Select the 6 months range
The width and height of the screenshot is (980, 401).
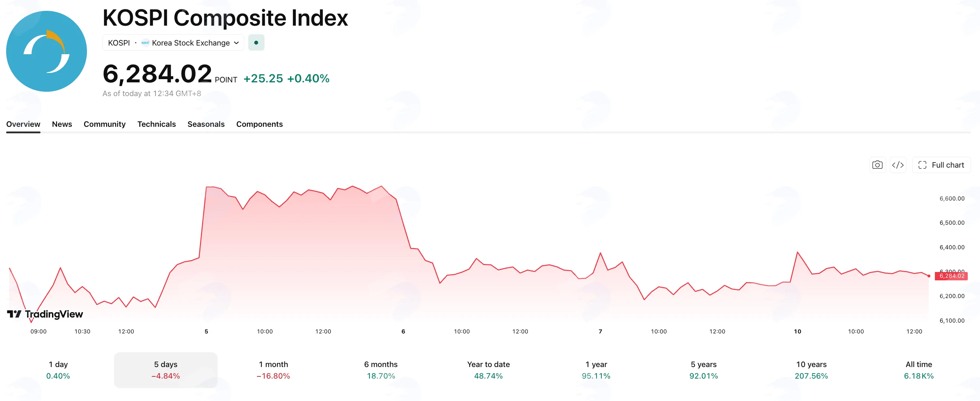point(381,370)
